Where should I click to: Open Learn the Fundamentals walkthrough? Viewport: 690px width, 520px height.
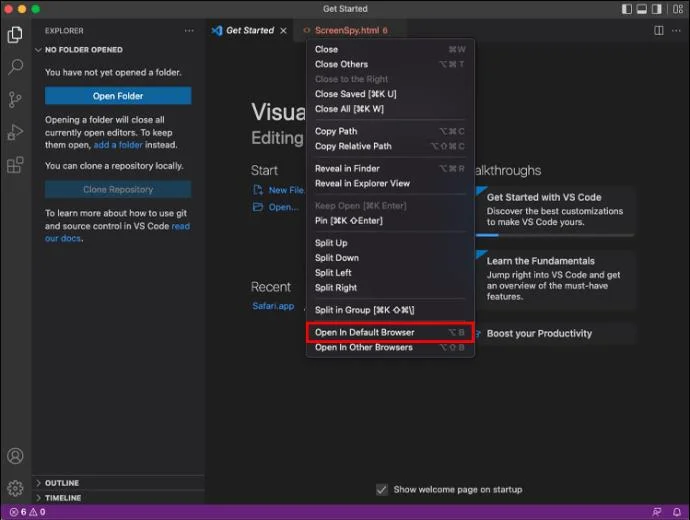coord(555,280)
